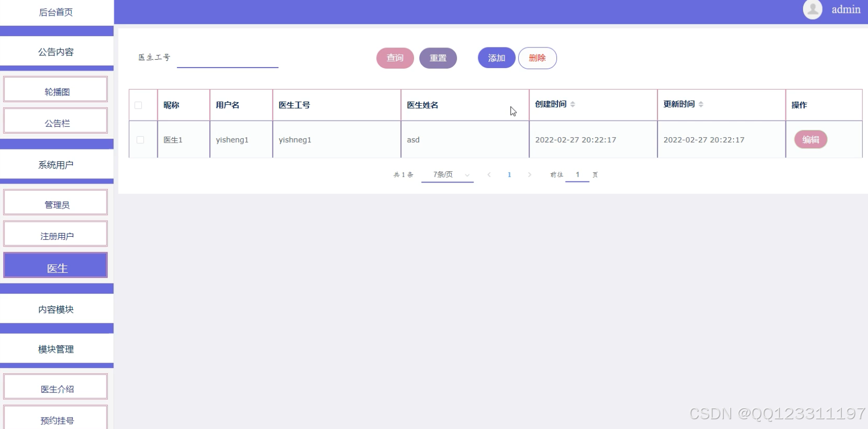Check the row checkbox for 医生1
The width and height of the screenshot is (868, 429).
[x=140, y=140]
